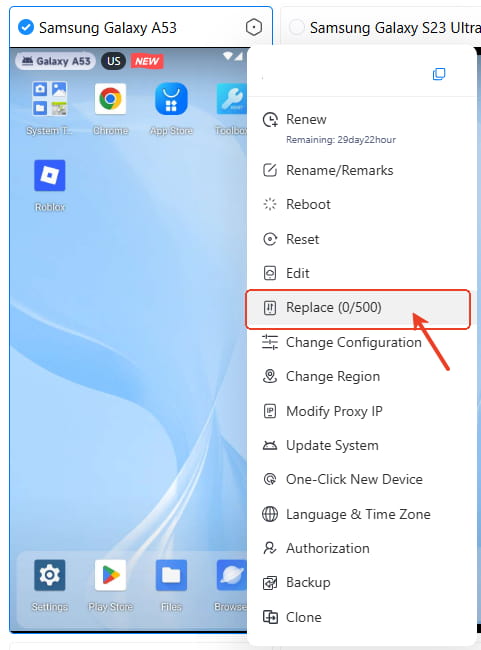Click the Reset circular icon

(270, 239)
